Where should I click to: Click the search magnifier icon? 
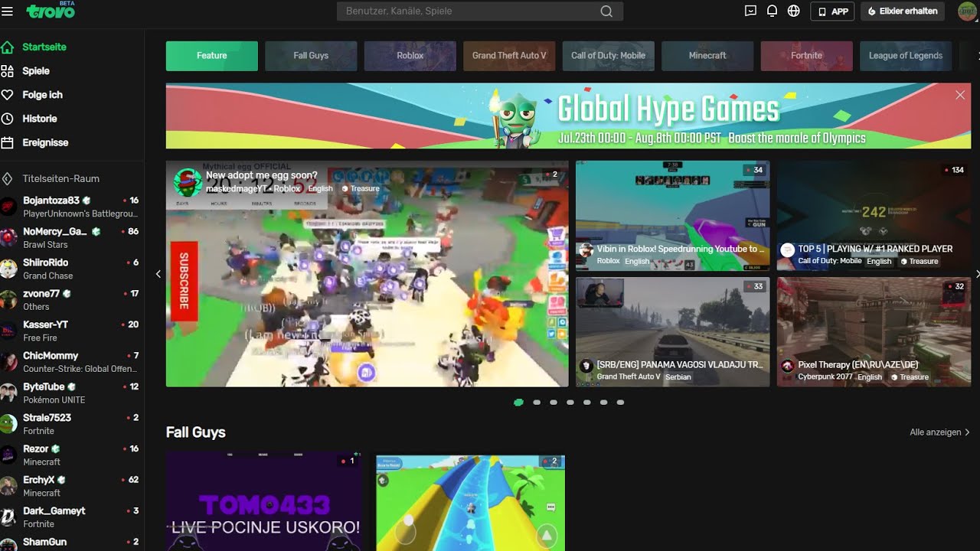(606, 11)
